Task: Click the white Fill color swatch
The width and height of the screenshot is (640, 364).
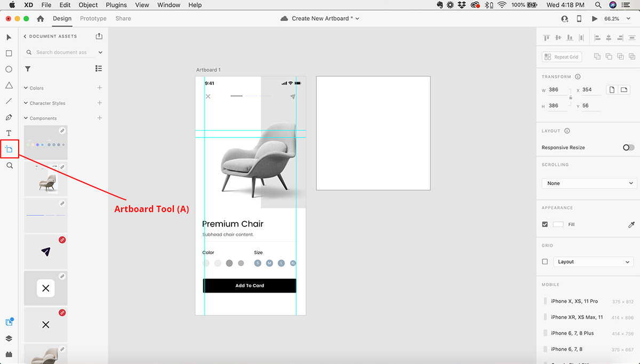Action: [558, 224]
